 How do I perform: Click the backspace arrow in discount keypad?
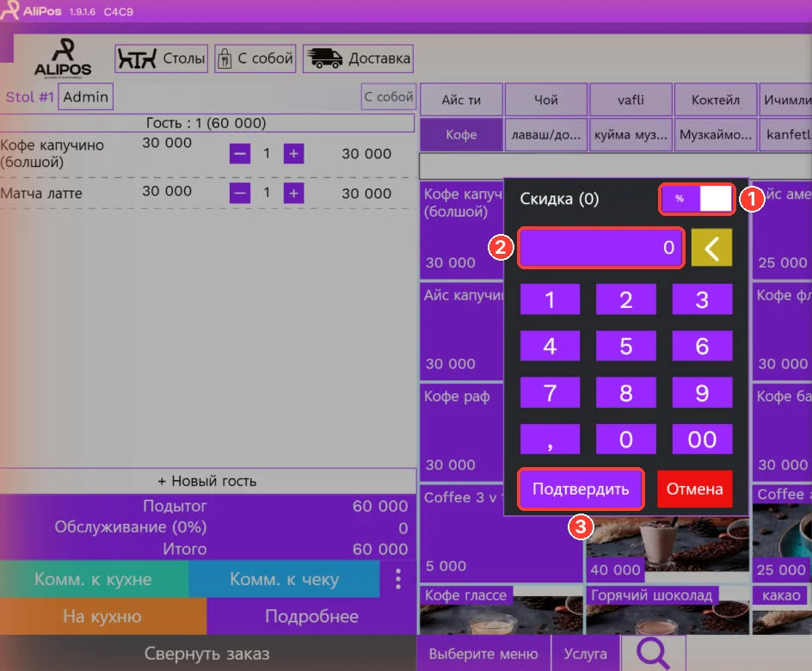(x=711, y=248)
